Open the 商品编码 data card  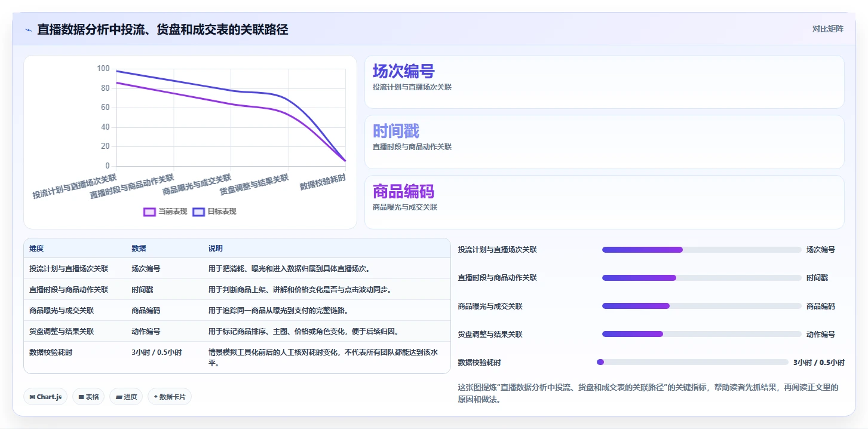604,202
